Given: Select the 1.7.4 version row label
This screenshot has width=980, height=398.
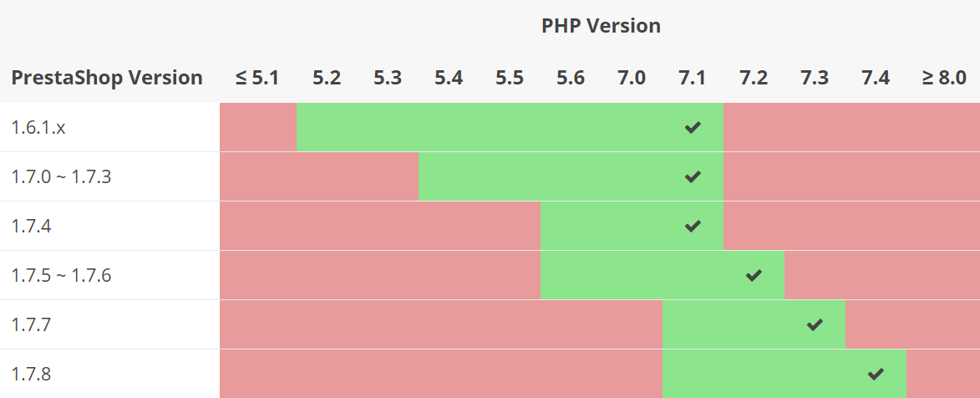Looking at the screenshot, I should [x=31, y=226].
